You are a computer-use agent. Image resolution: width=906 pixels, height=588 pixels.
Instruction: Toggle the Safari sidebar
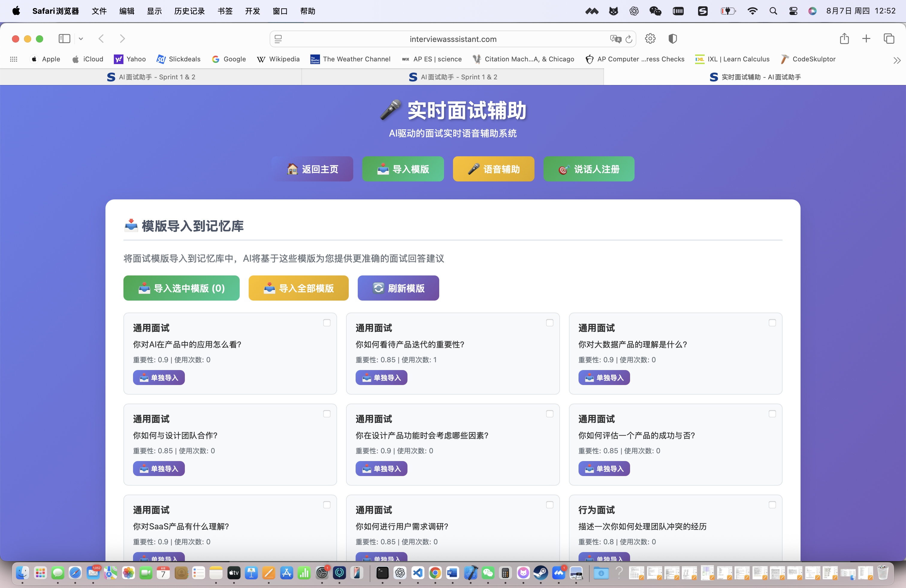64,39
